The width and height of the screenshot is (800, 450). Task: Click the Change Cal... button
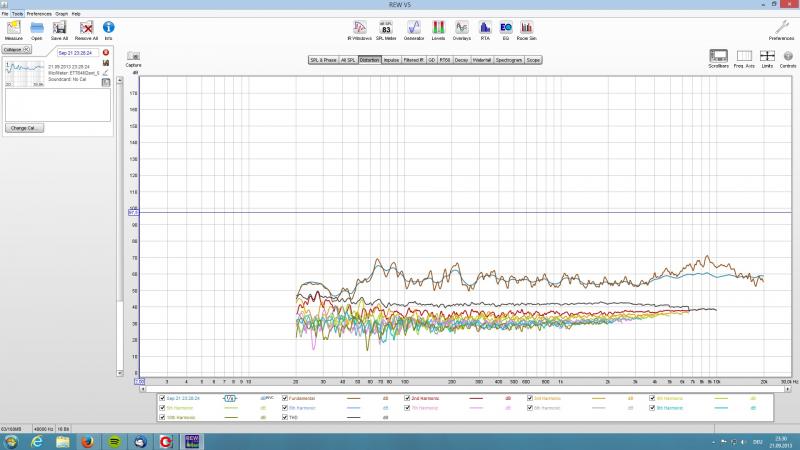(x=22, y=128)
